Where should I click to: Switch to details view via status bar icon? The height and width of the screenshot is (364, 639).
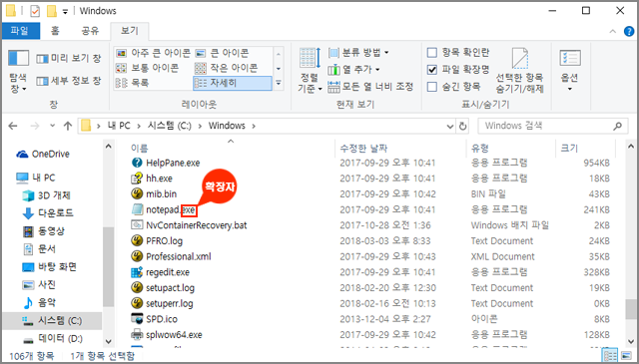(610, 356)
